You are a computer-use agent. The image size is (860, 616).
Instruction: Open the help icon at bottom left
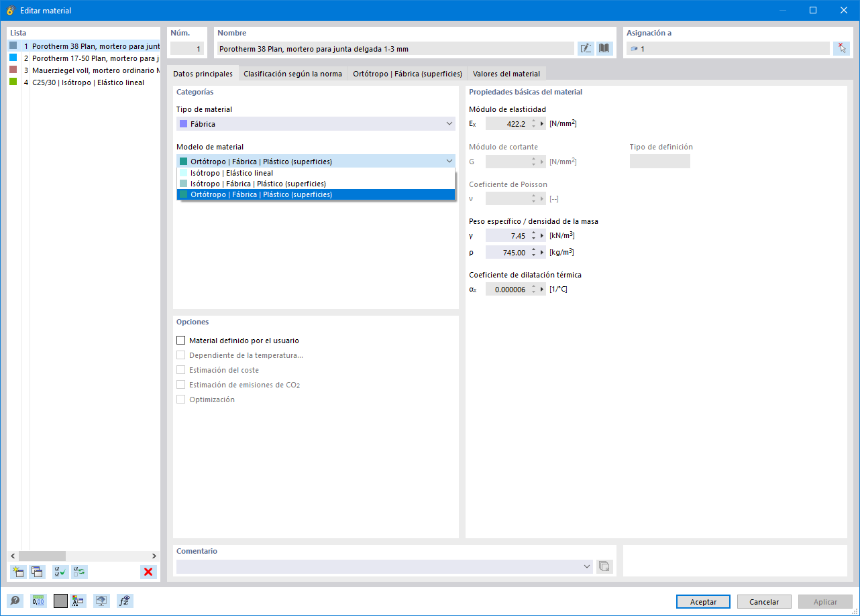pyautogui.click(x=15, y=601)
